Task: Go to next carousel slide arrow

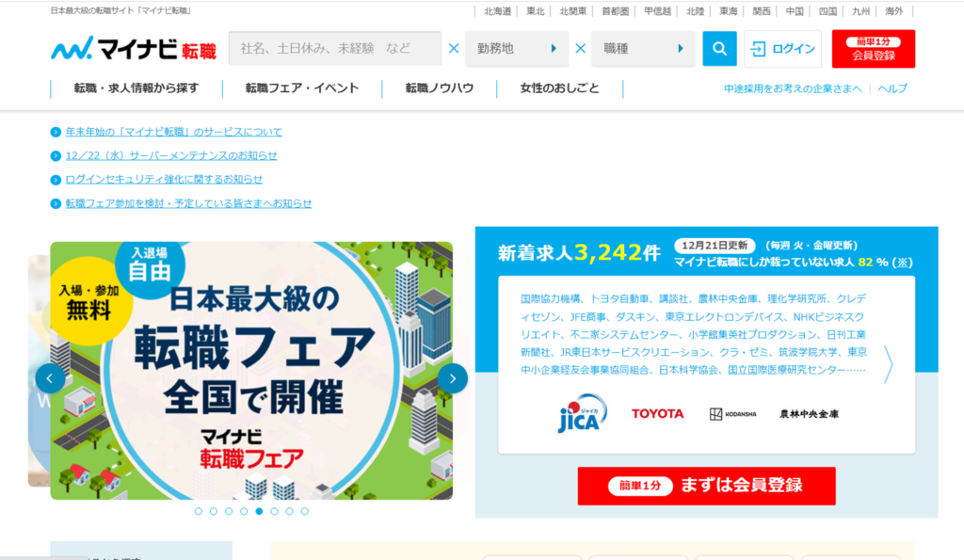Action: (x=453, y=378)
